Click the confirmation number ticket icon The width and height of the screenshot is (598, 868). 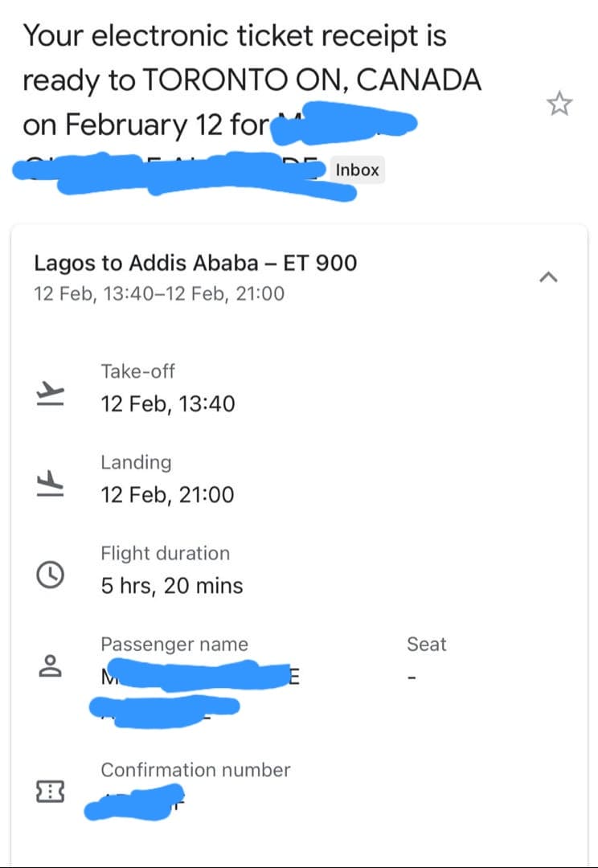click(x=50, y=792)
